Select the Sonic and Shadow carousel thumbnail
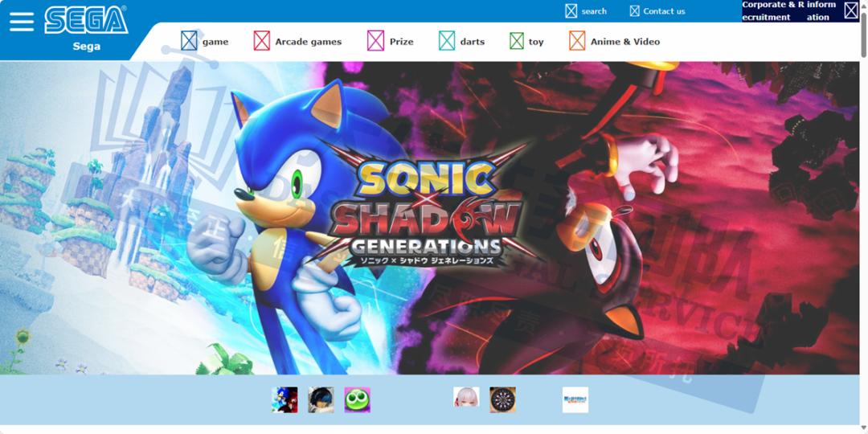 click(285, 399)
